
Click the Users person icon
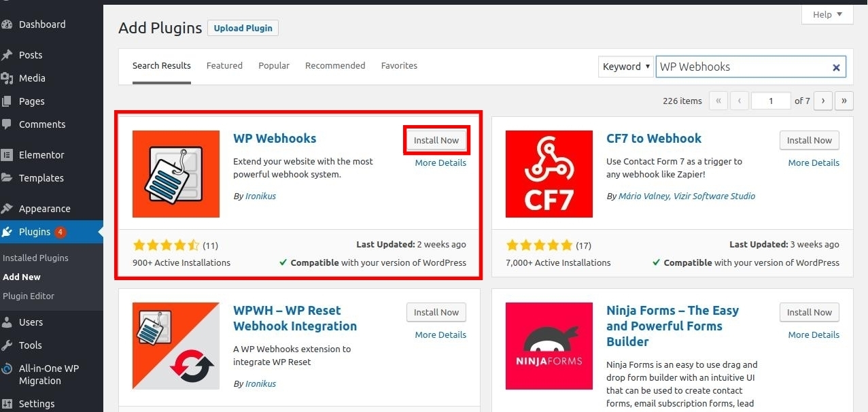pos(7,322)
